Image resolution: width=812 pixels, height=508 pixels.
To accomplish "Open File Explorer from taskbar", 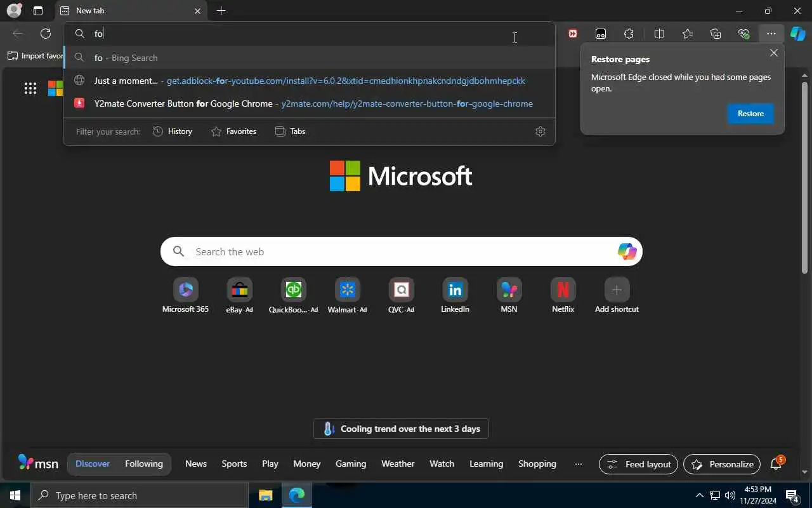I will 265,495.
